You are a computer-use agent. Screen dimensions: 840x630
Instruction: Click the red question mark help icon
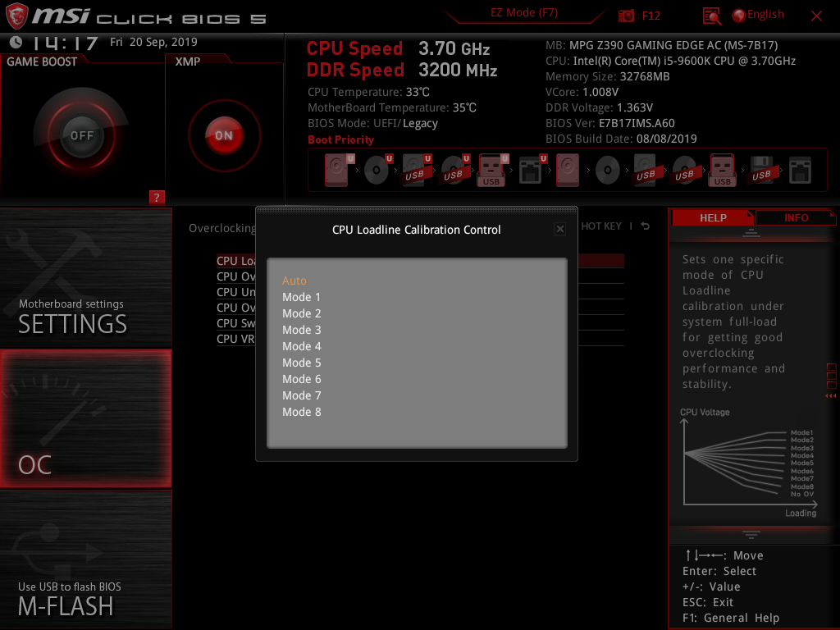click(157, 197)
